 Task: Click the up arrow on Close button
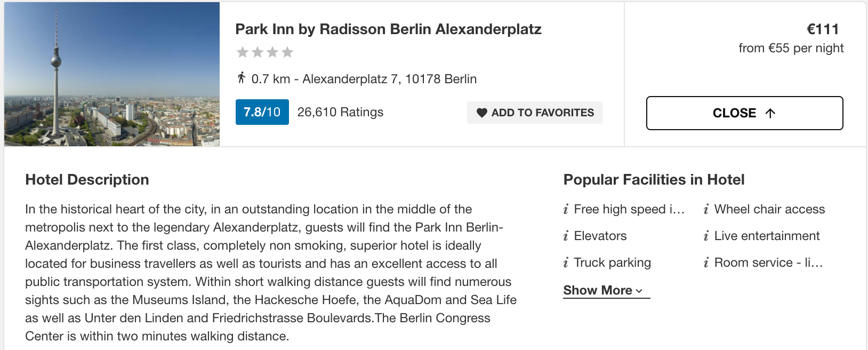(770, 113)
